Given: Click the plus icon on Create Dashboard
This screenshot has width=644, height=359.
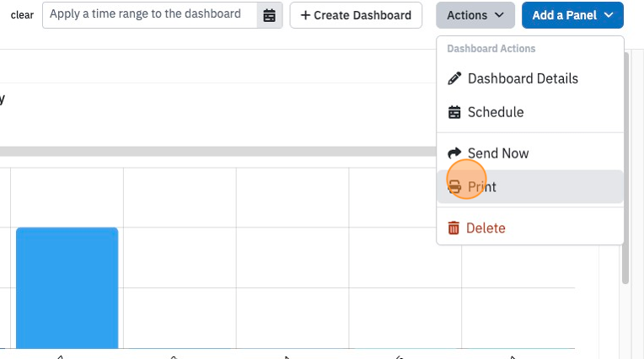Looking at the screenshot, I should [305, 15].
